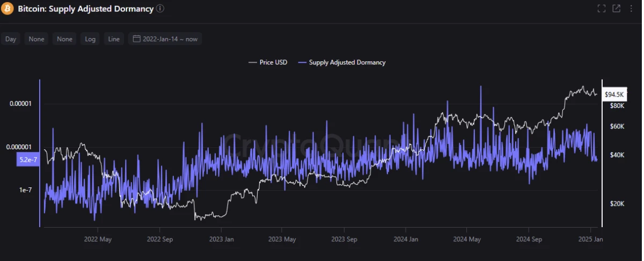
Task: Click the Bitcoin logo icon
Action: [7, 9]
